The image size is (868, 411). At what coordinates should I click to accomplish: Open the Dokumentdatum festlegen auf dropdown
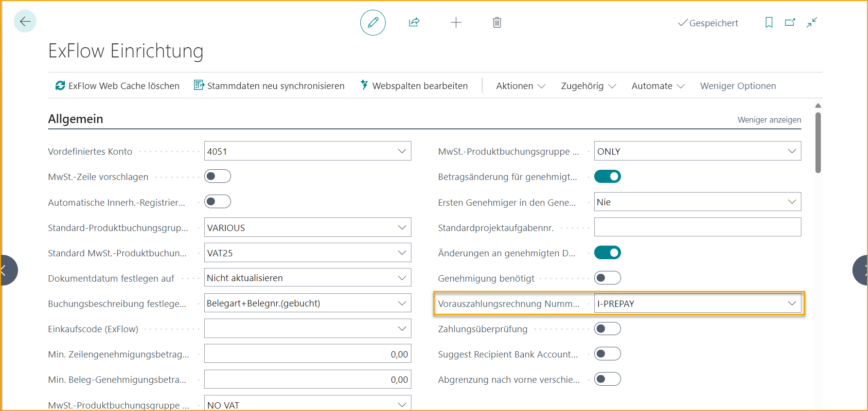click(402, 278)
